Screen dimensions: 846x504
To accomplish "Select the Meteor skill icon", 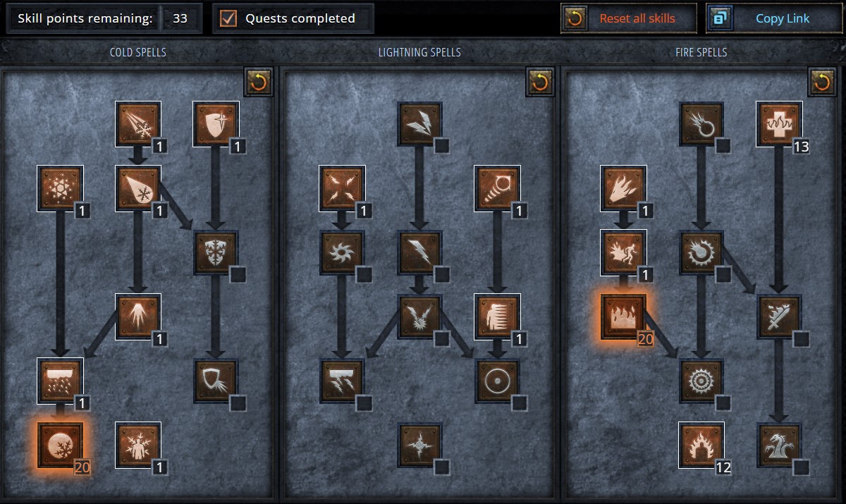I will tap(701, 381).
